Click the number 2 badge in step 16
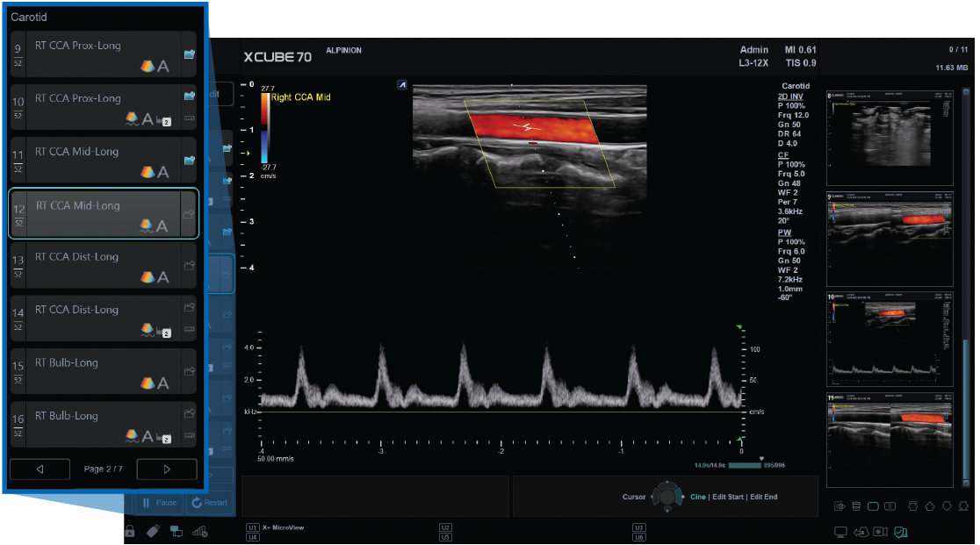Image resolution: width=980 pixels, height=545 pixels. click(167, 440)
